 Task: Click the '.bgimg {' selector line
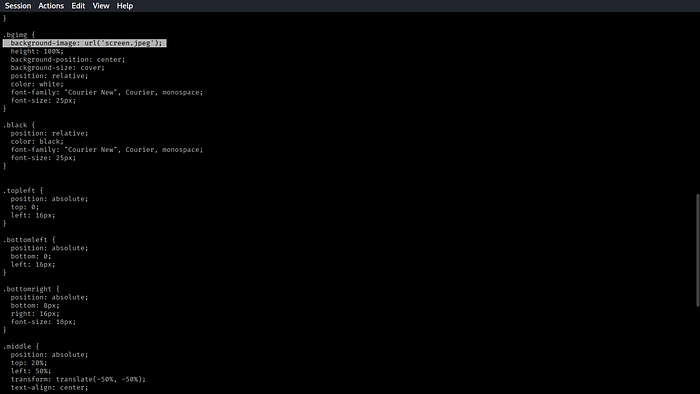point(19,35)
